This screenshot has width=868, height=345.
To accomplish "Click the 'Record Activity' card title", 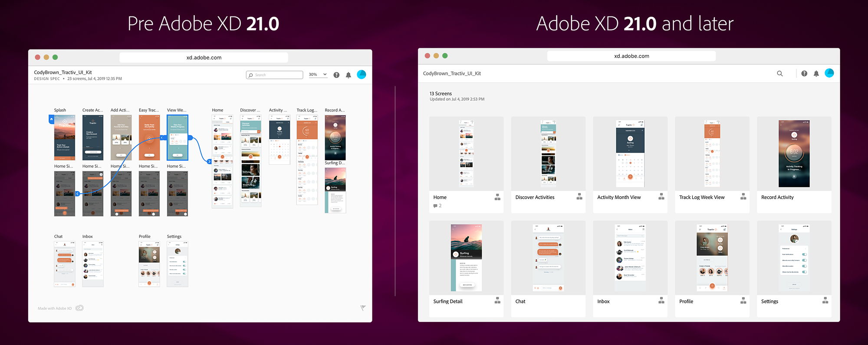I will click(777, 197).
